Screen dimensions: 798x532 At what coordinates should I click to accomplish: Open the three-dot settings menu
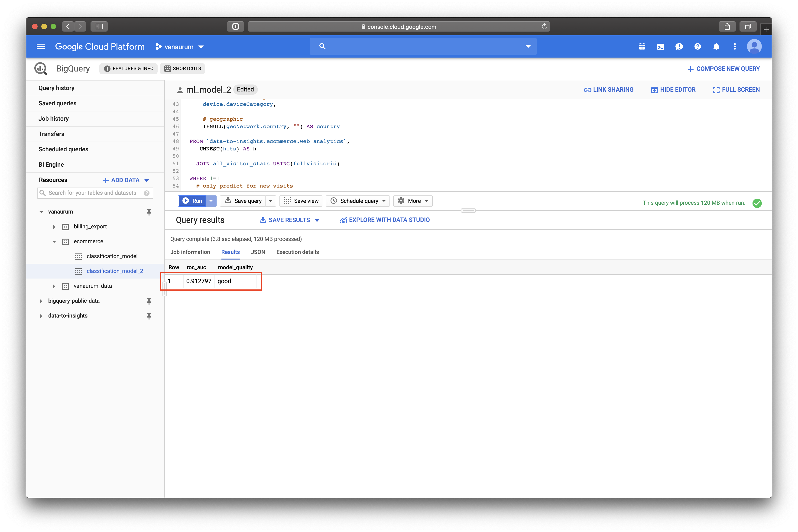coord(735,46)
